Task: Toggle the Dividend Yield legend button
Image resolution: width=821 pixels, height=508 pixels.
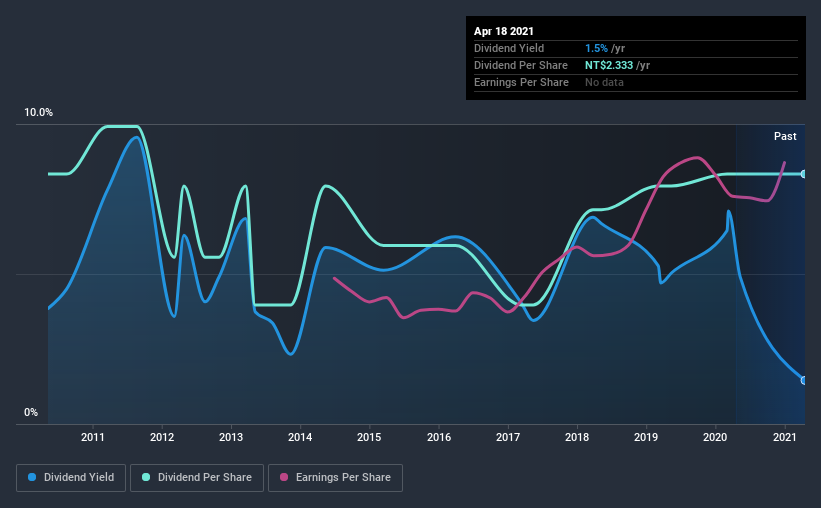Action: (71, 478)
